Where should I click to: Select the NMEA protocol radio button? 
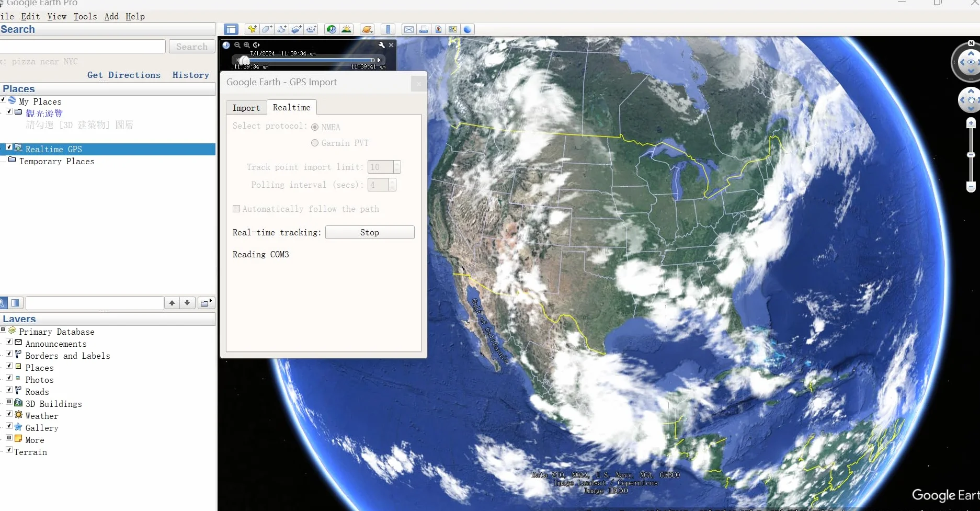click(315, 127)
